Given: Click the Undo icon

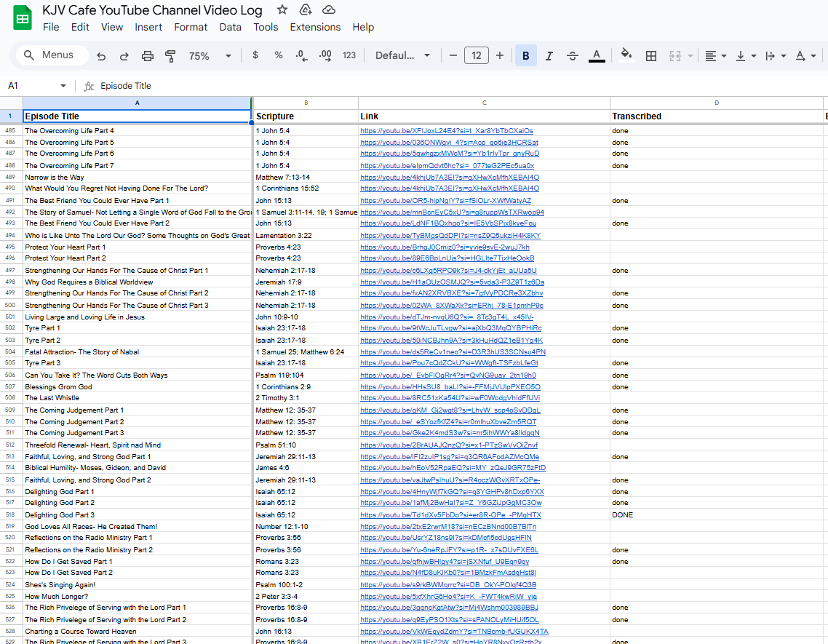Looking at the screenshot, I should click(101, 55).
